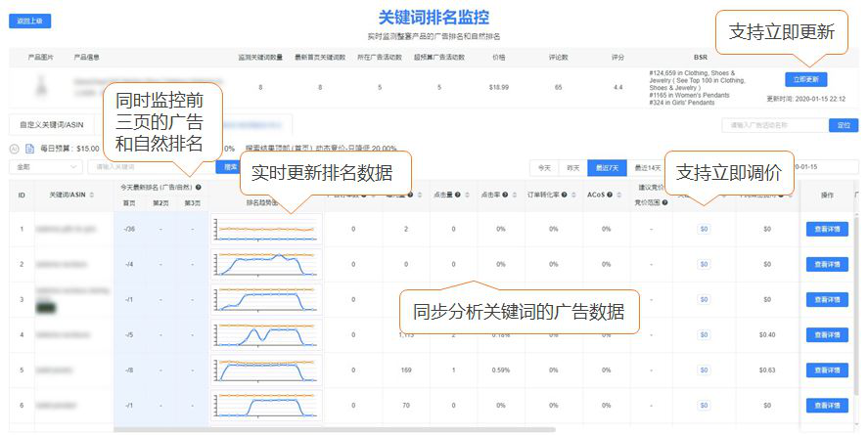The height and width of the screenshot is (435, 868).
Task: Switch date range to 昨天
Action: coord(572,167)
